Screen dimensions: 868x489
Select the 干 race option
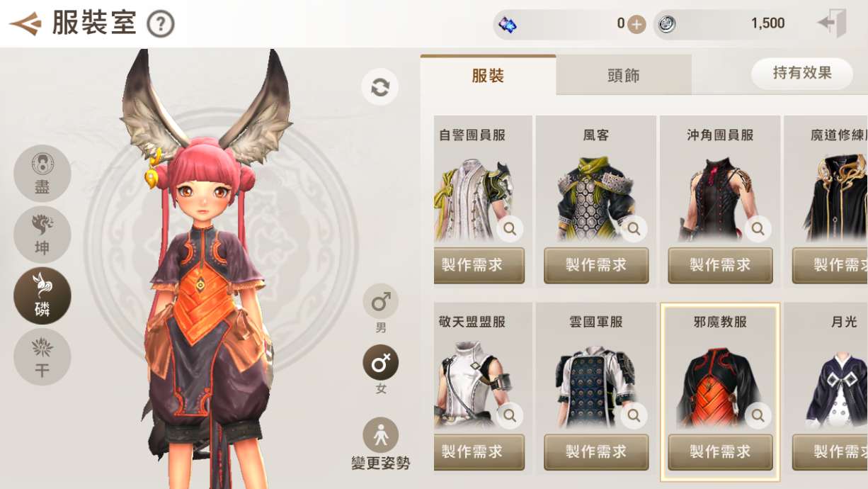(42, 357)
